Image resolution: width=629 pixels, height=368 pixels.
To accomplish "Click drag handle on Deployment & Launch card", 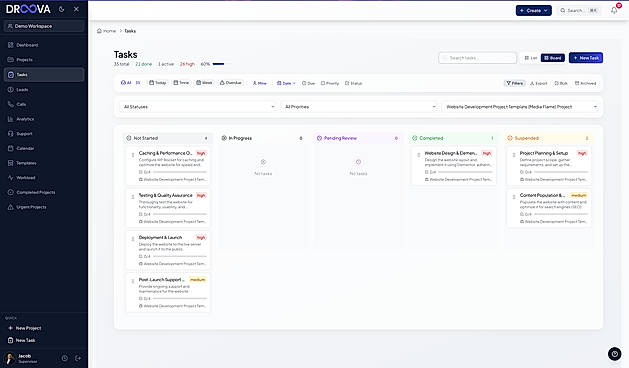I will click(x=133, y=239).
